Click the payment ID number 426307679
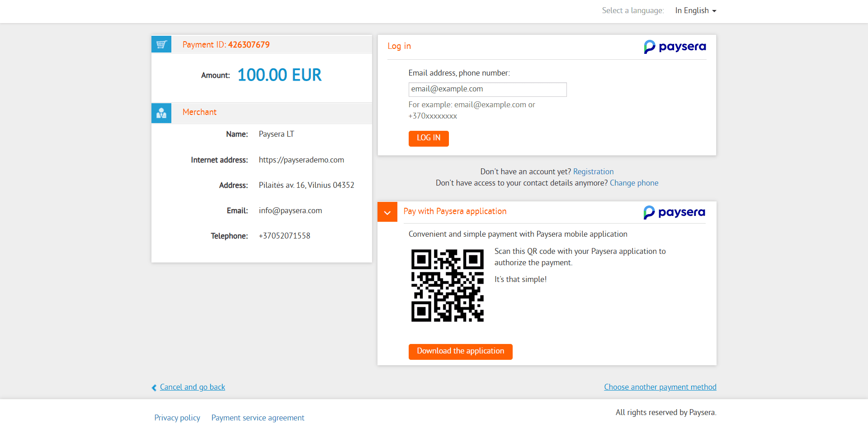Screen dimensions: 868x439 [x=249, y=45]
